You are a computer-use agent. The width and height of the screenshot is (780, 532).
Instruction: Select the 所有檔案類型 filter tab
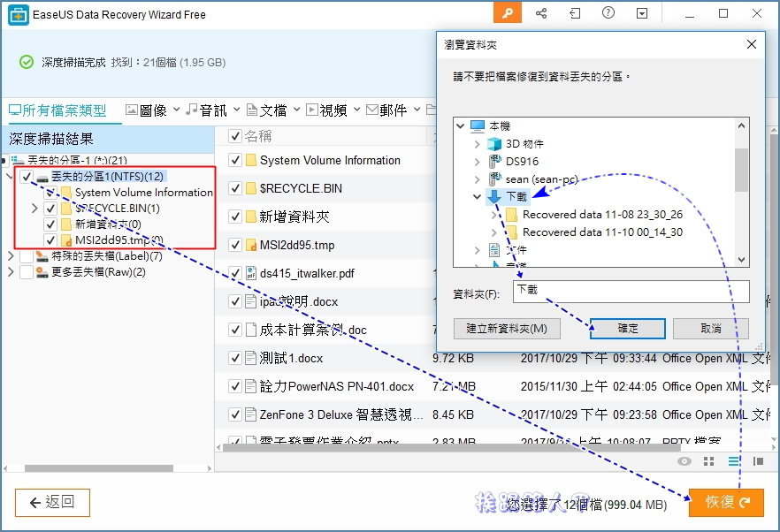coord(57,110)
